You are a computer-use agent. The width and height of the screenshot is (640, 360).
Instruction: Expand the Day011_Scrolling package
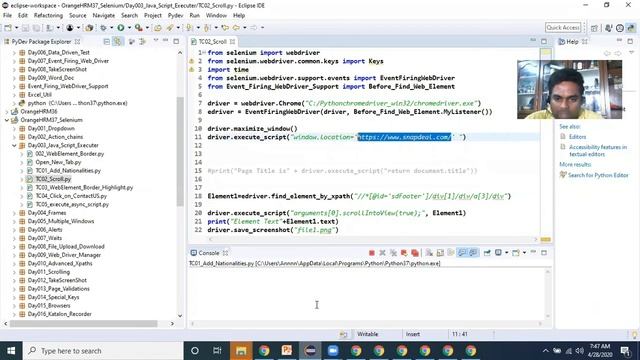[14, 272]
